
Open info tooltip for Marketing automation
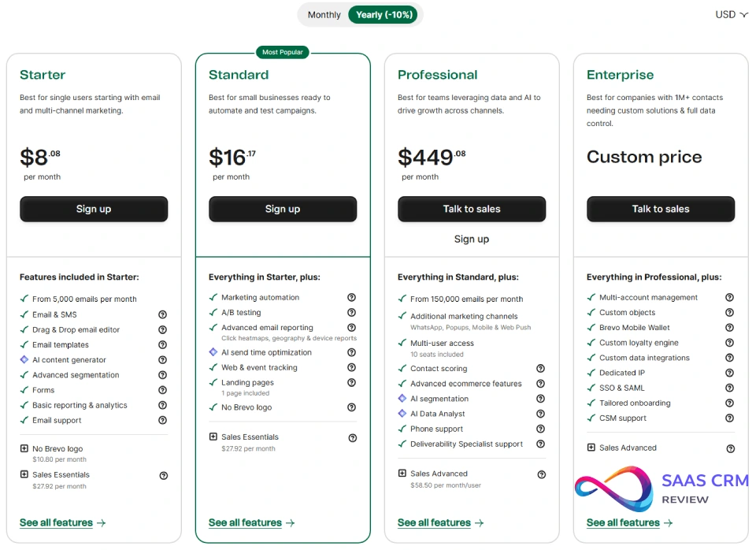352,298
